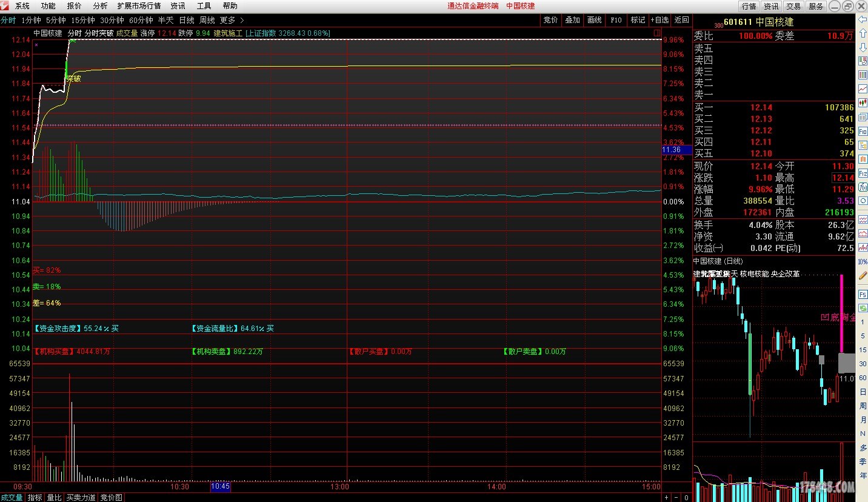Image resolution: width=868 pixels, height=502 pixels.
Task: Click the back arrow icon in right sidebar
Action: pos(863,19)
